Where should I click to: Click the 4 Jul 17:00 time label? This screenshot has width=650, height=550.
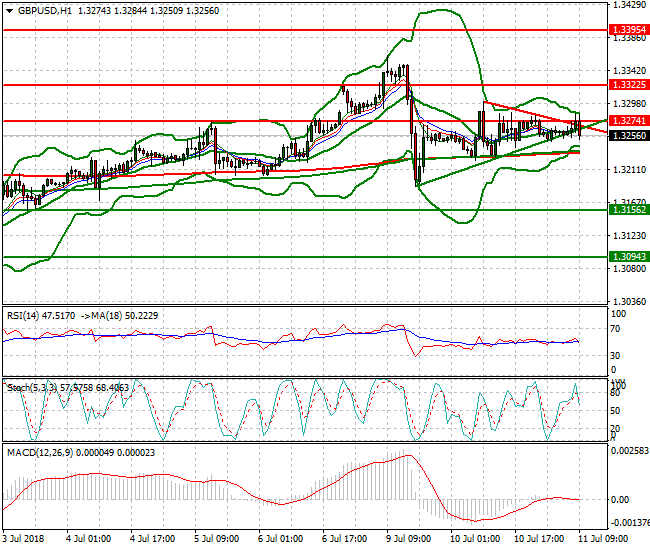pos(153,539)
